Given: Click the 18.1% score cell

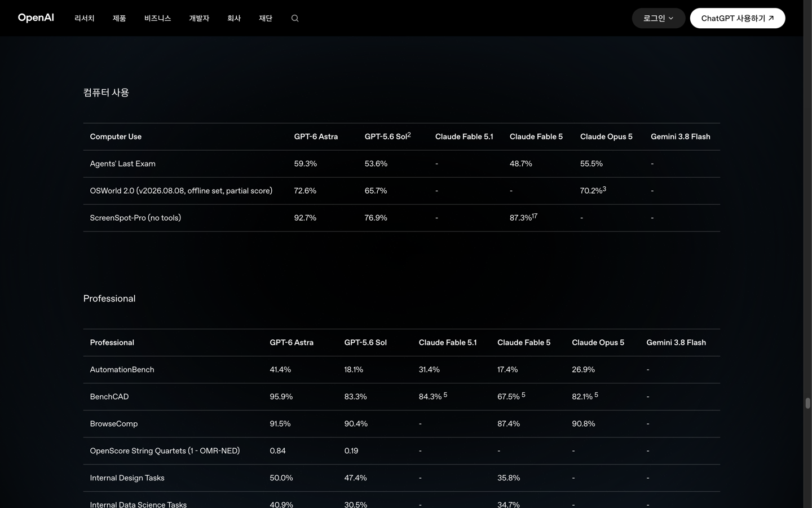Looking at the screenshot, I should [354, 370].
